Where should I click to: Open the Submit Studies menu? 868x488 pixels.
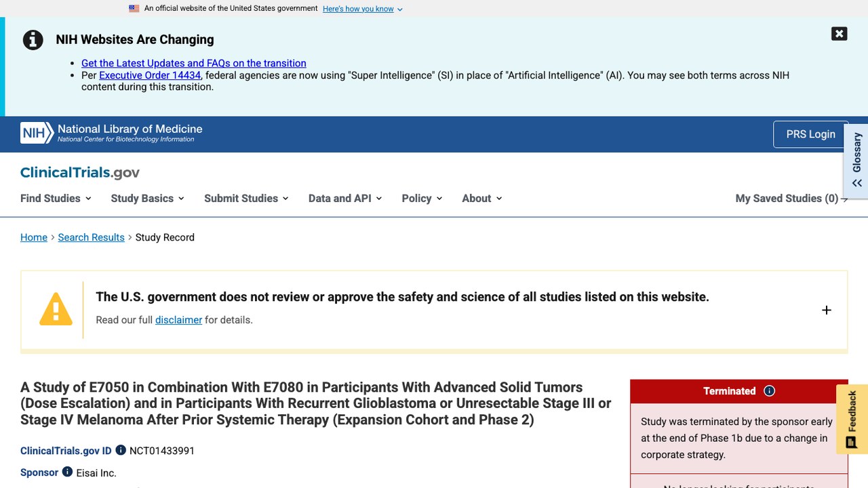pyautogui.click(x=246, y=198)
